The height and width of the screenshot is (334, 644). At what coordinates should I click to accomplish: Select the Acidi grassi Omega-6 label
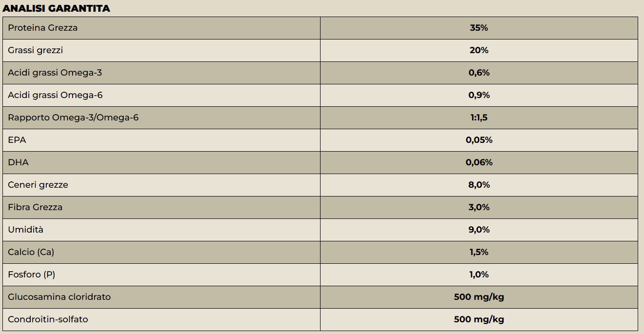pos(56,95)
